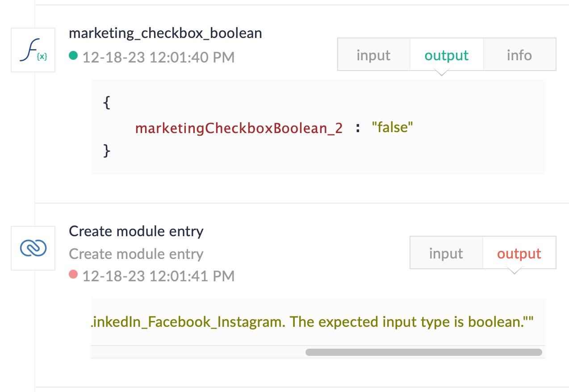Click the red failure status dot
The height and width of the screenshot is (392, 569).
click(73, 275)
